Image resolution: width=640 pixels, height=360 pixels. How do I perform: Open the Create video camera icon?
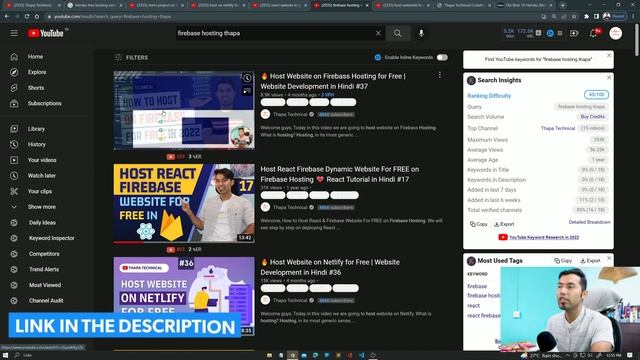(x=574, y=33)
